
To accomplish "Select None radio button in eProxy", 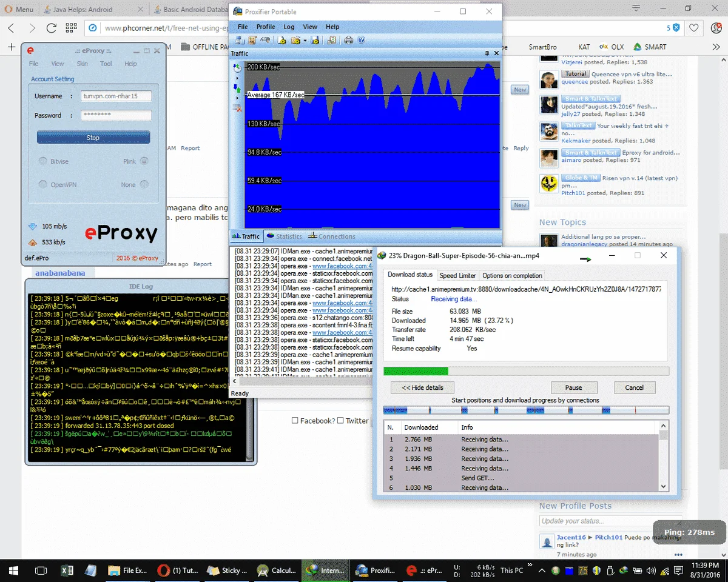I will pos(144,184).
